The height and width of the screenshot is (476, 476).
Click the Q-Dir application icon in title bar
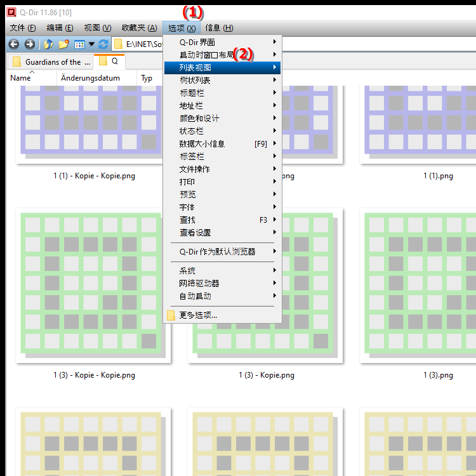point(11,12)
